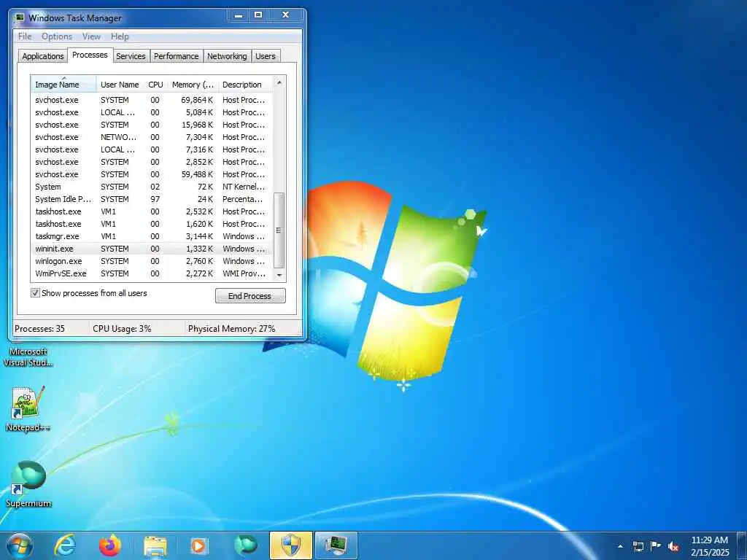Viewport: 747px width, 560px height.
Task: Select svchost.exe using 2,852 K
Action: coord(152,162)
